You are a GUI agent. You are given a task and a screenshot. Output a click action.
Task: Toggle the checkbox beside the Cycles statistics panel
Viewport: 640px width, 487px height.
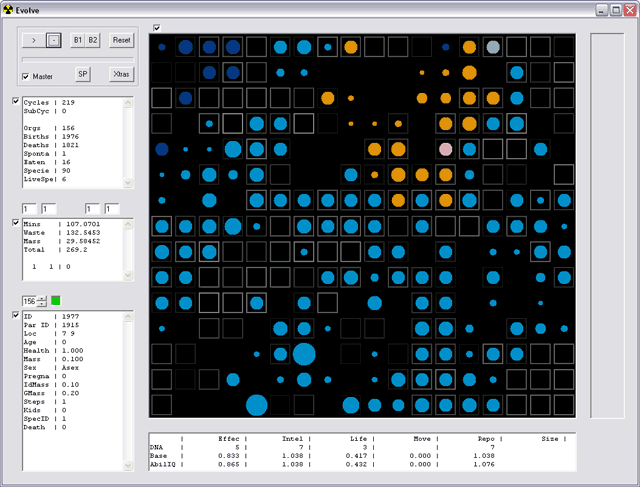coord(16,101)
